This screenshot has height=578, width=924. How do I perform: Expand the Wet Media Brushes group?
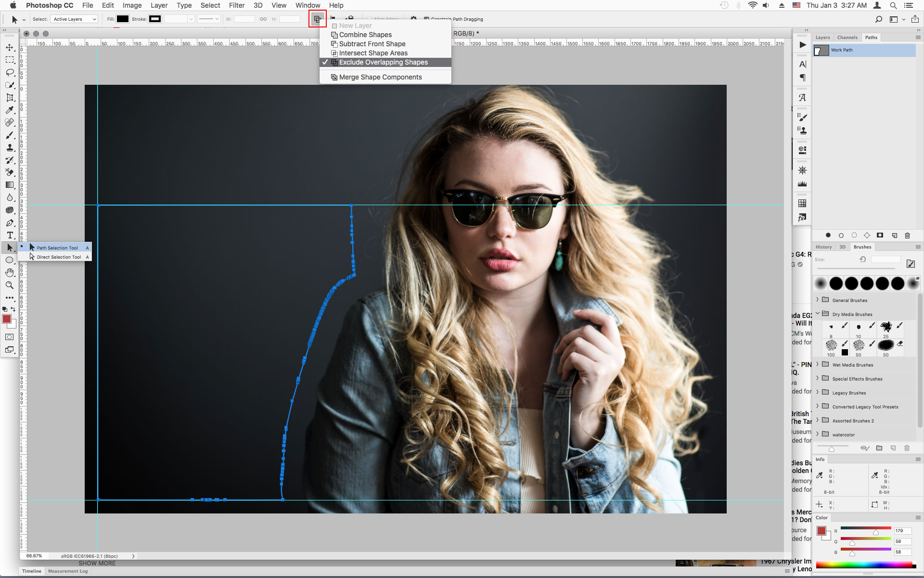(819, 364)
